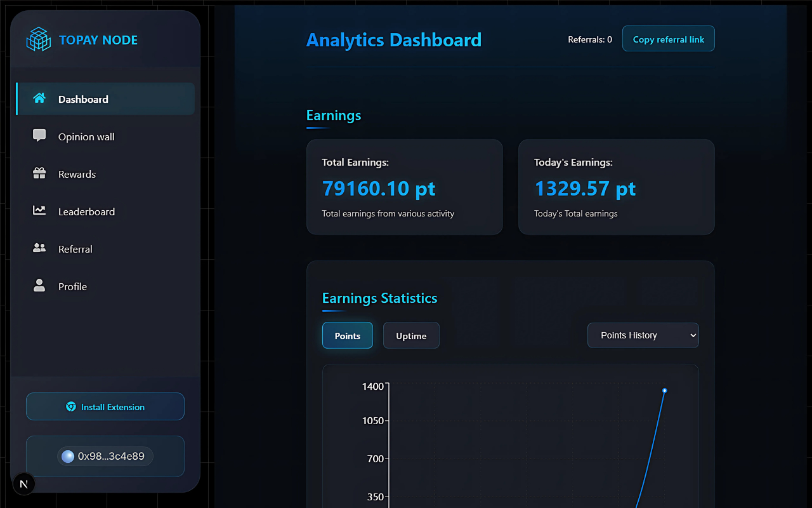Viewport: 812px width, 508px height.
Task: Click the Dashboard home icon
Action: [39, 98]
